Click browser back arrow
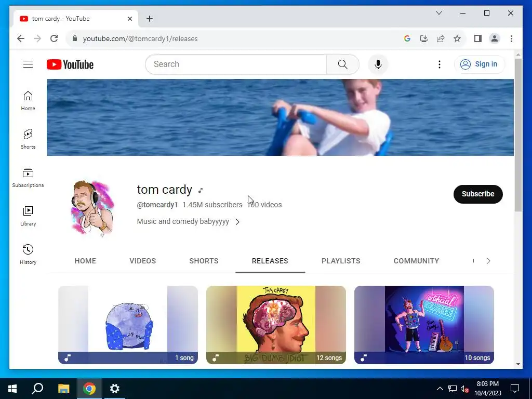Image resolution: width=532 pixels, height=399 pixels. (21, 38)
